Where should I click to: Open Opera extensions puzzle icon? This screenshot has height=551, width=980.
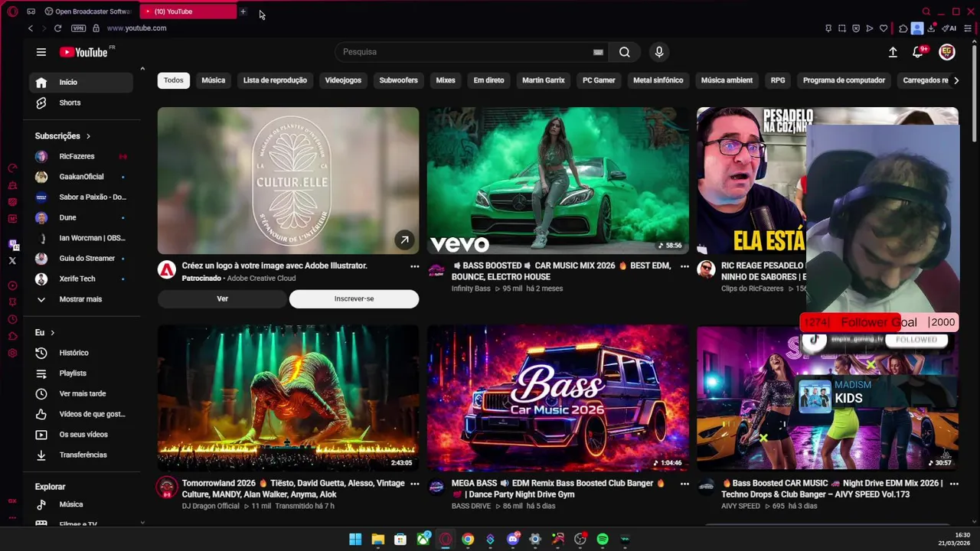tap(903, 28)
